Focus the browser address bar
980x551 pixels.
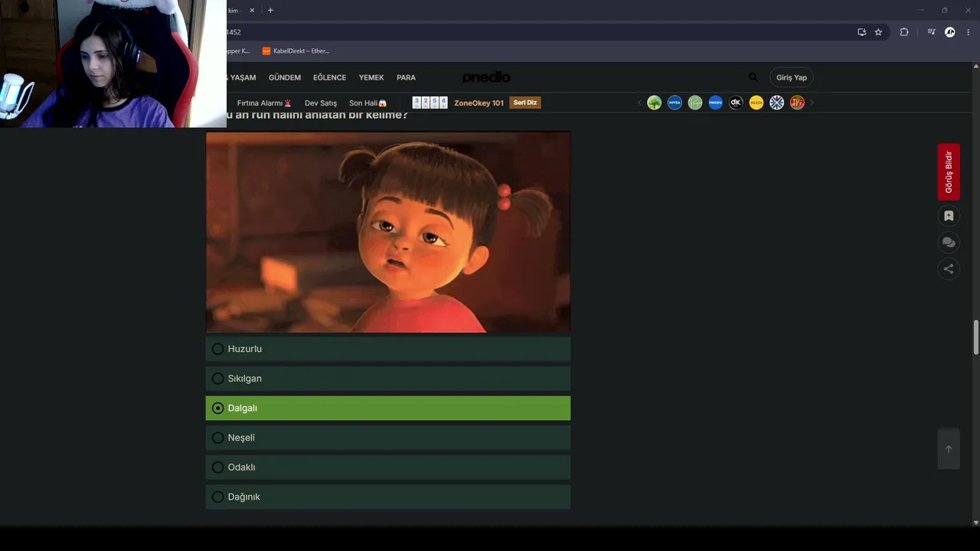coord(536,32)
